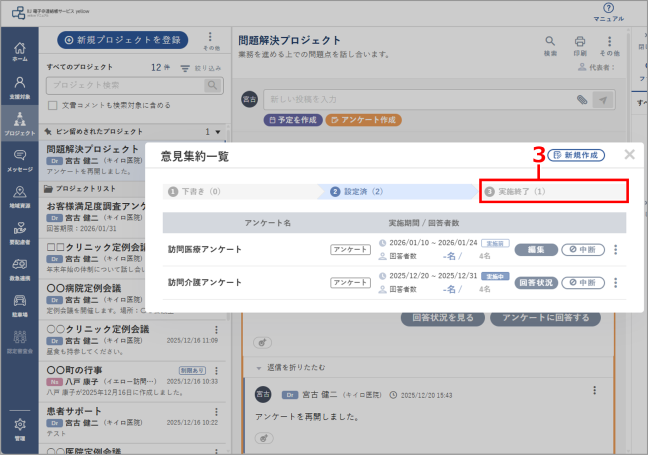This screenshot has height=455, width=648.
Task: Click 回答状況 button for 訪問介護アンケート
Action: click(x=536, y=283)
